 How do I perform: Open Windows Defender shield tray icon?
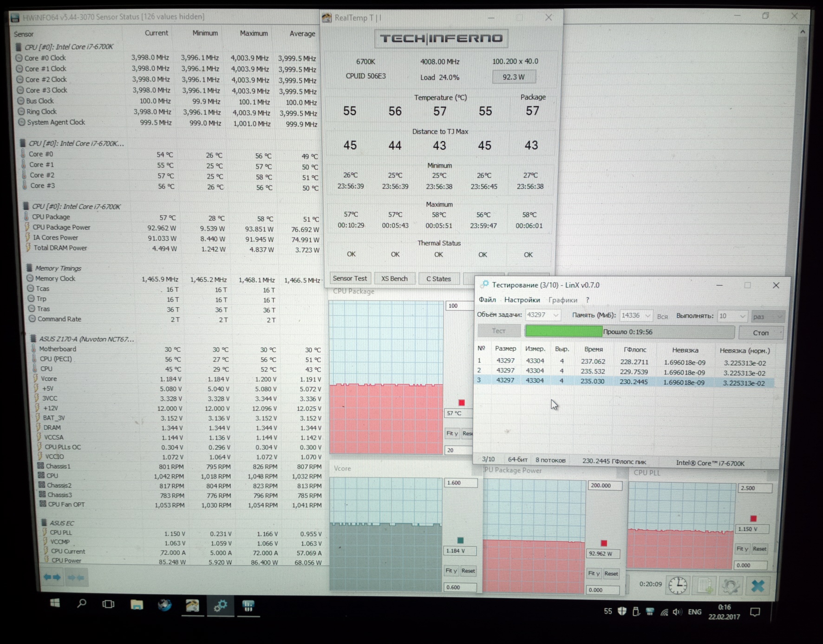(x=622, y=611)
